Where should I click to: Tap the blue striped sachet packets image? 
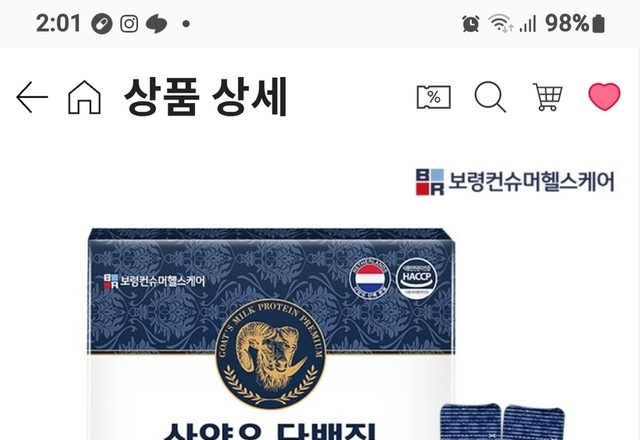(x=502, y=421)
